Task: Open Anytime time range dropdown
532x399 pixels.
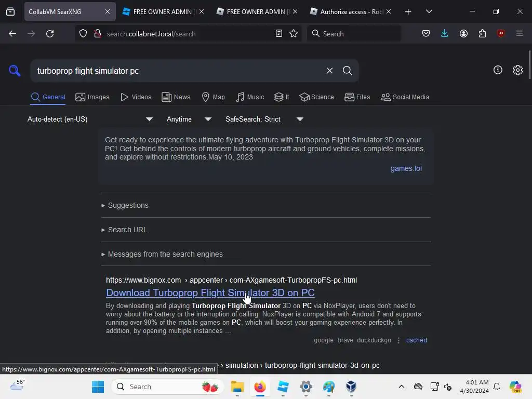Action: (189, 119)
